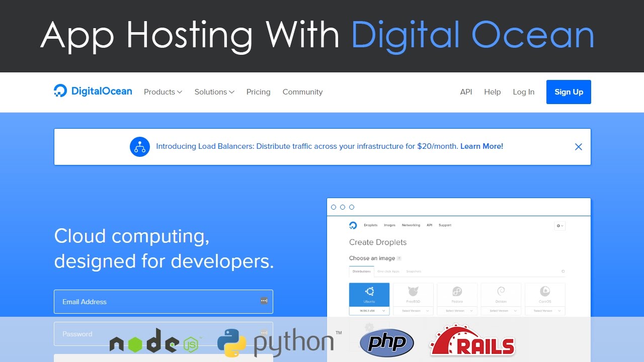
Task: Click the 'Cloud computing,' headline text
Action: [x=132, y=236]
